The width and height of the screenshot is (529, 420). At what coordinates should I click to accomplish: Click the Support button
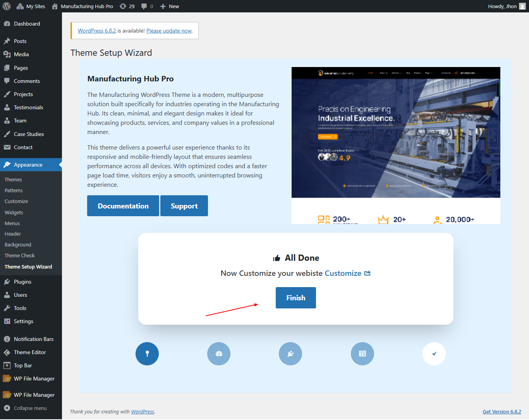pos(184,206)
